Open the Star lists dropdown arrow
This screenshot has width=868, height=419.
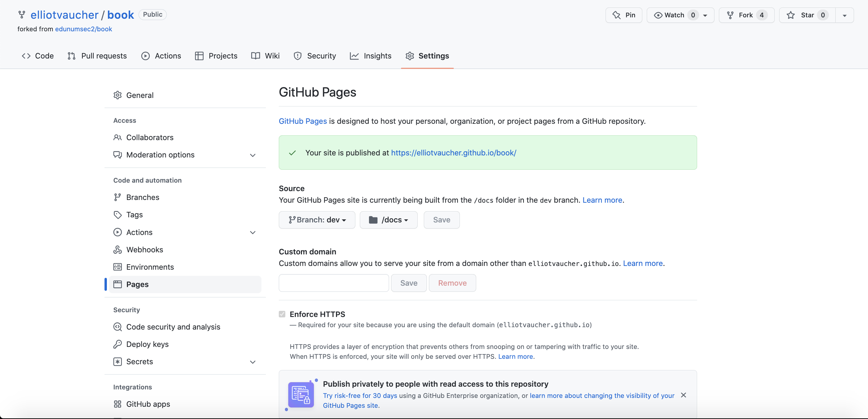pyautogui.click(x=845, y=15)
